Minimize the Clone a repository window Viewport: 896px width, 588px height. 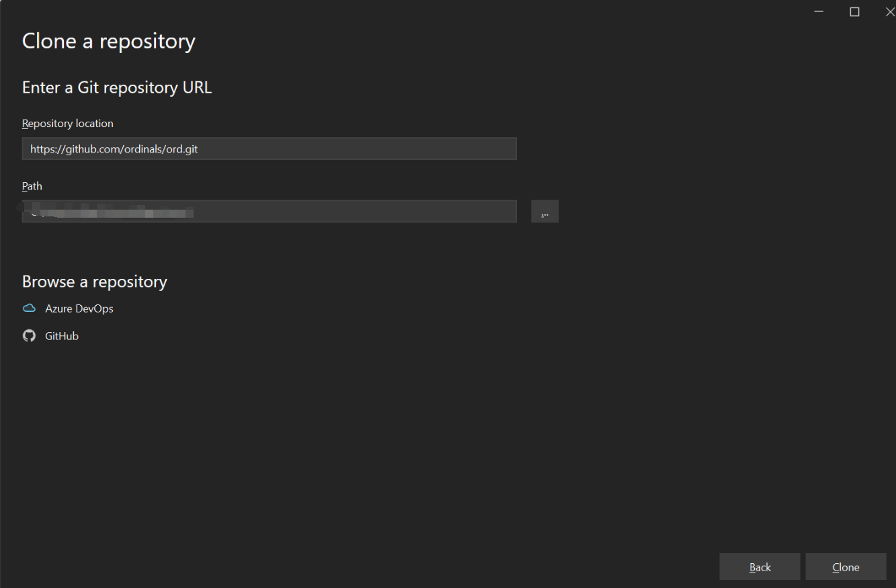pyautogui.click(x=819, y=11)
